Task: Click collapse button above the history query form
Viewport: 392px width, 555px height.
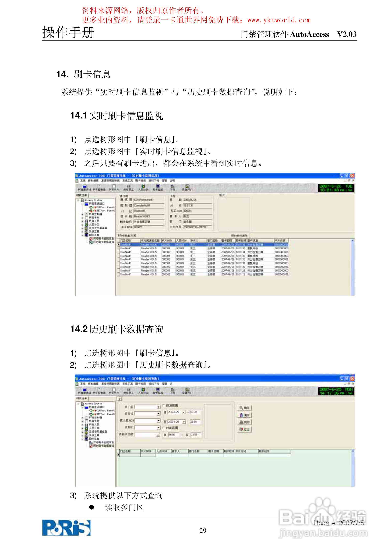Action: (x=119, y=399)
